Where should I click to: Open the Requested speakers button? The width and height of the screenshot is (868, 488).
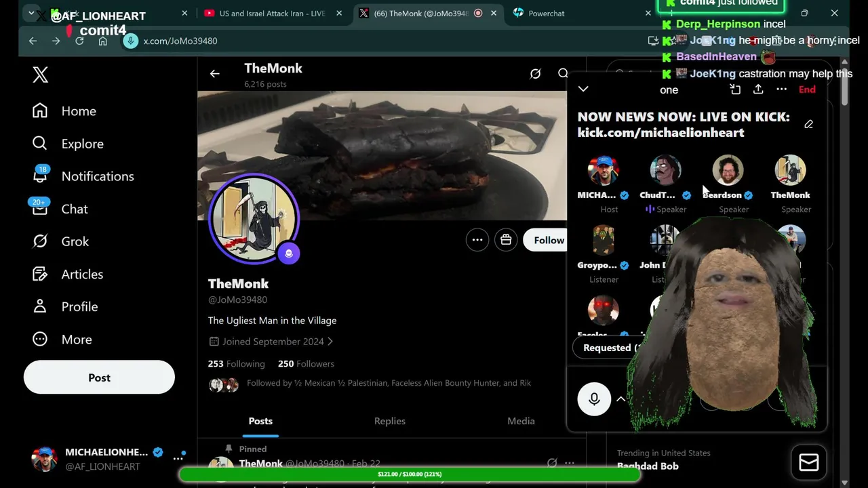click(607, 348)
